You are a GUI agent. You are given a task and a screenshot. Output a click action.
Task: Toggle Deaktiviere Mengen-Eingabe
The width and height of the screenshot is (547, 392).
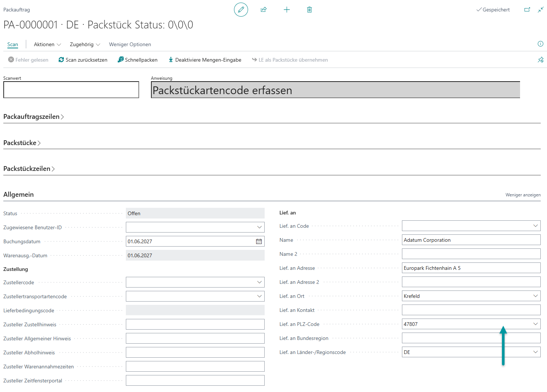tap(205, 60)
